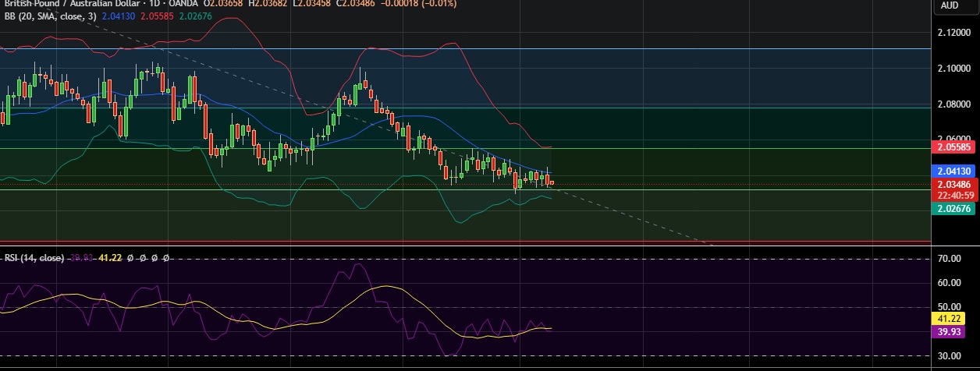Click the 2.12000 label on price scale

pyautogui.click(x=953, y=33)
